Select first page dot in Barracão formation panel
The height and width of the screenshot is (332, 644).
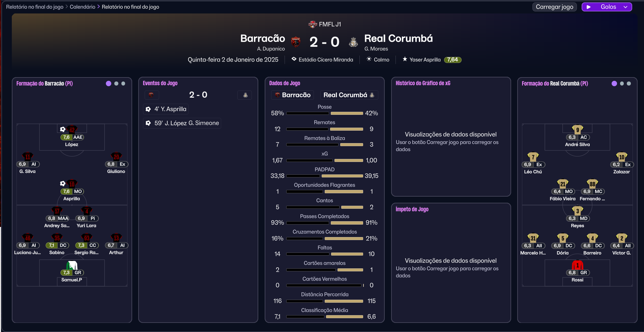(x=109, y=84)
